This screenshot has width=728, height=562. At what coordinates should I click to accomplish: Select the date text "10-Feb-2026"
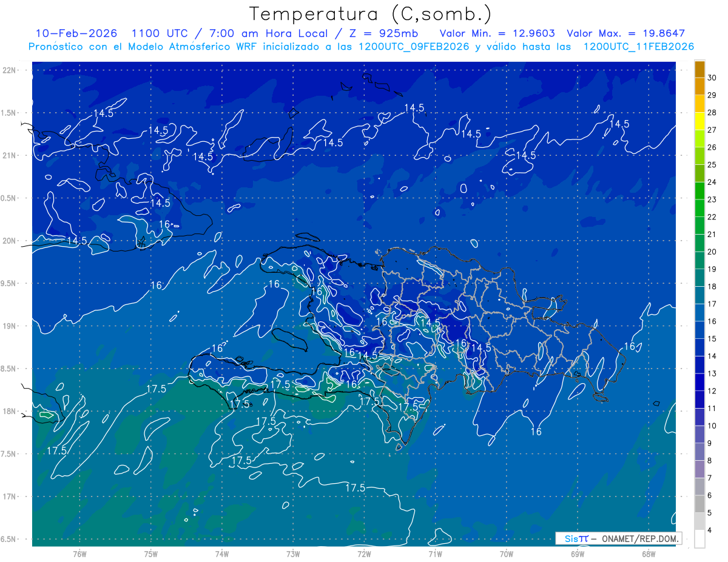pyautogui.click(x=76, y=33)
